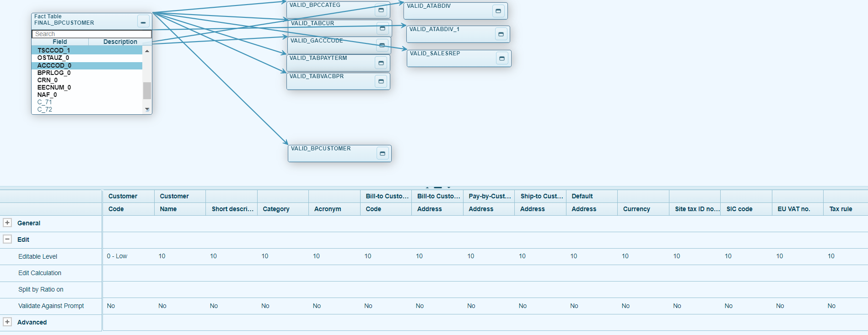Collapse the FINAL_BPCUSTOMER fact table box
Image resolution: width=868 pixels, height=335 pixels.
point(143,21)
